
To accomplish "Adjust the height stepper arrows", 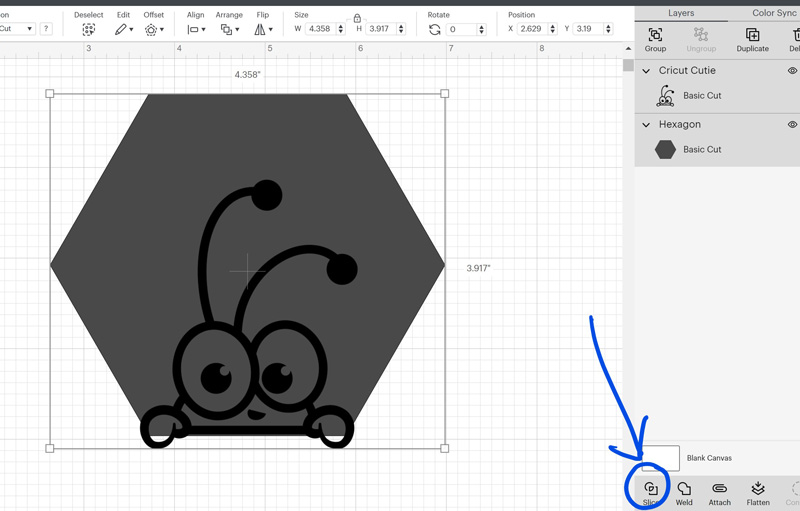I will [401, 29].
